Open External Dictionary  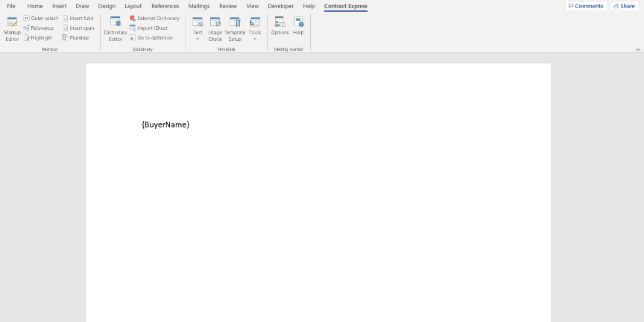point(154,18)
